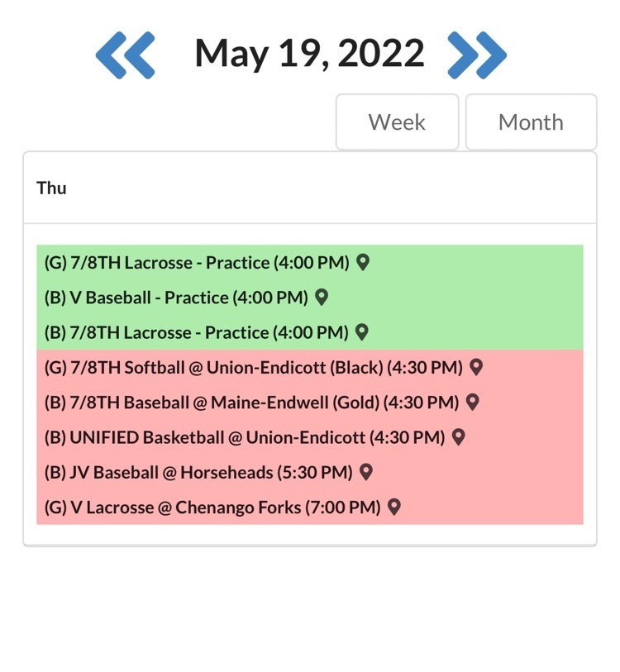Open (G) V Lacrosse @ Chenango Forks event

point(212,508)
